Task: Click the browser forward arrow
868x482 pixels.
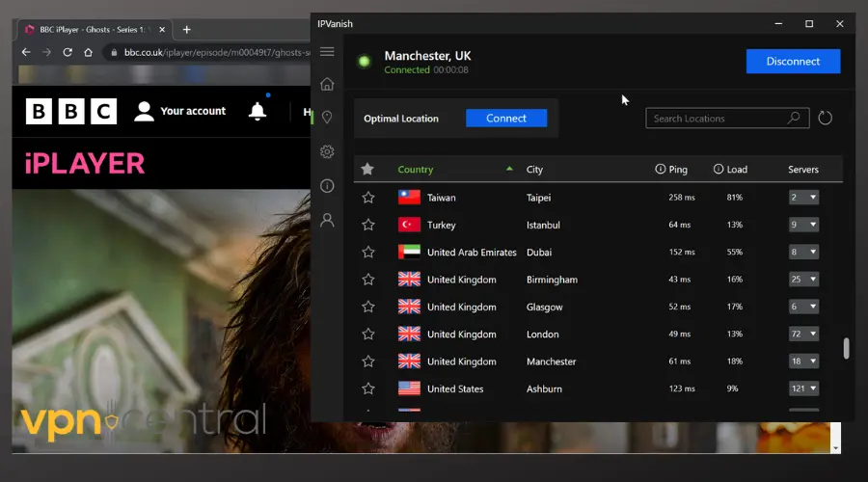Action: click(x=46, y=52)
